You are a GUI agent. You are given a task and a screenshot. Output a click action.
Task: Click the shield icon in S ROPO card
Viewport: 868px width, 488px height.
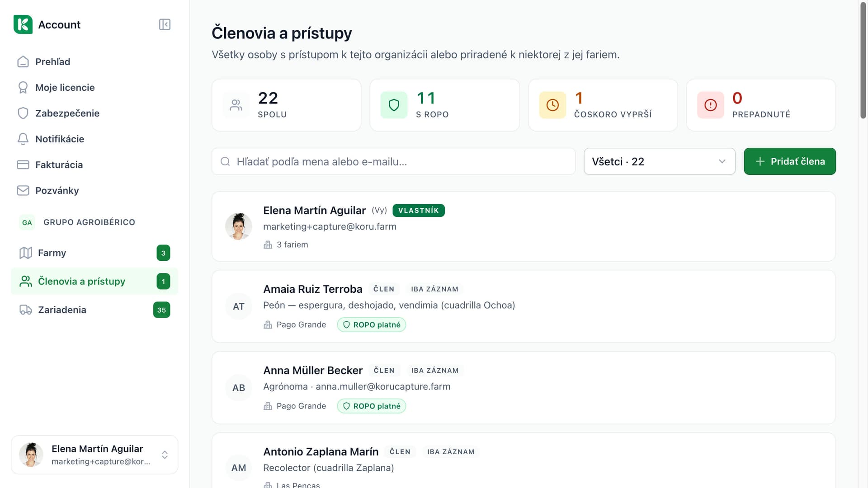[x=394, y=105]
